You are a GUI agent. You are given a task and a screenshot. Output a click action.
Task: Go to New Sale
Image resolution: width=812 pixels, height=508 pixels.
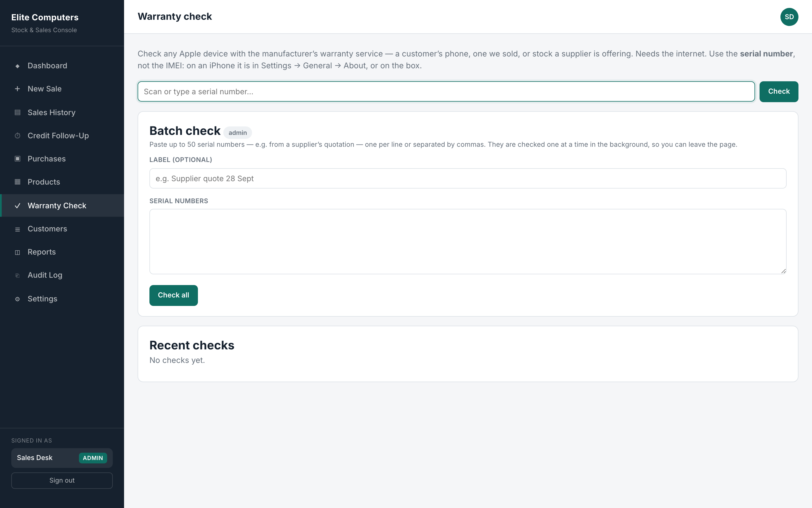tap(62, 89)
